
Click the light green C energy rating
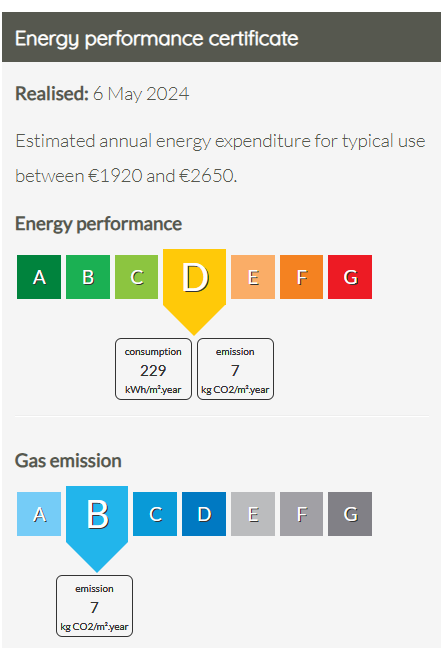coord(136,277)
